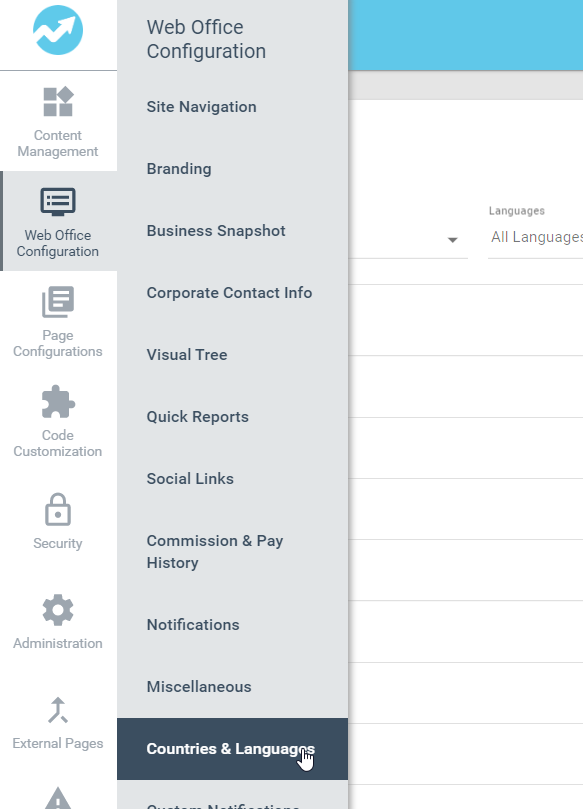Click the warning triangle icon in sidebar
The height and width of the screenshot is (809, 583).
pyautogui.click(x=58, y=798)
